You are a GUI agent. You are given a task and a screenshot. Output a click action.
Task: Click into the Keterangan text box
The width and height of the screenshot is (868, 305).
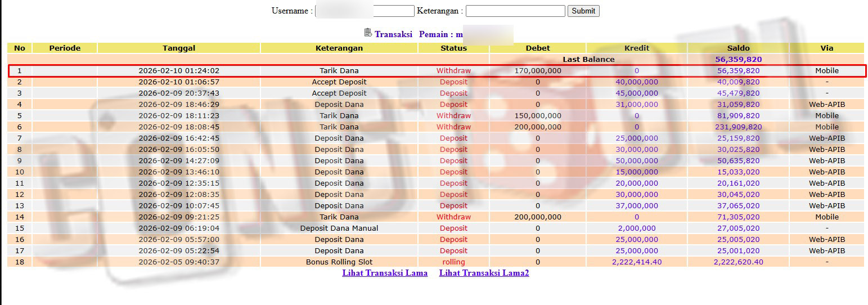[515, 11]
